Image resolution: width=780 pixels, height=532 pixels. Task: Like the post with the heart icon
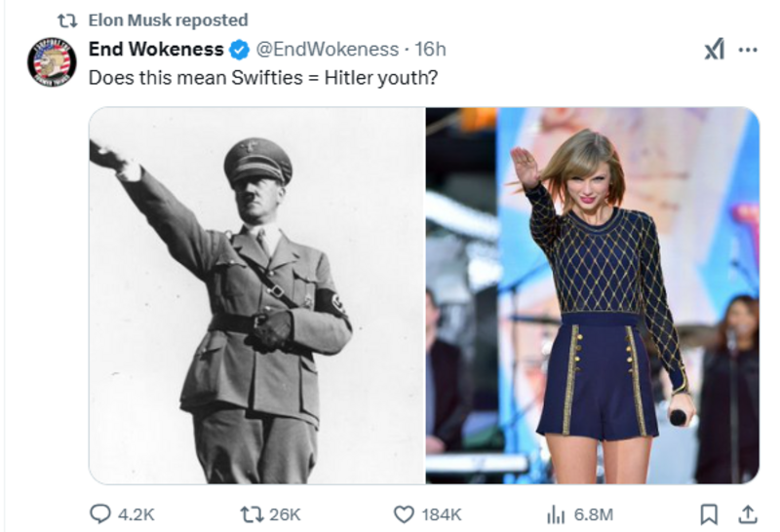[404, 513]
